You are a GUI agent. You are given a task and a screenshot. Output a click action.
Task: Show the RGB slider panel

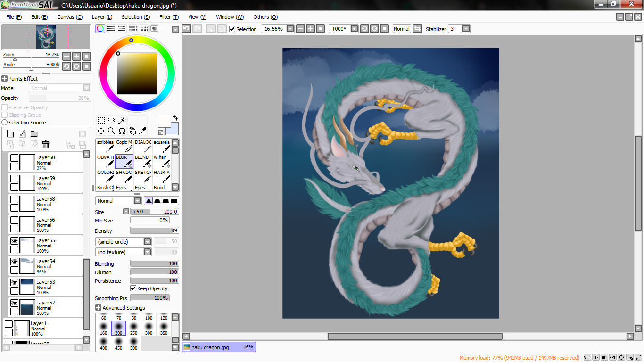click(111, 29)
